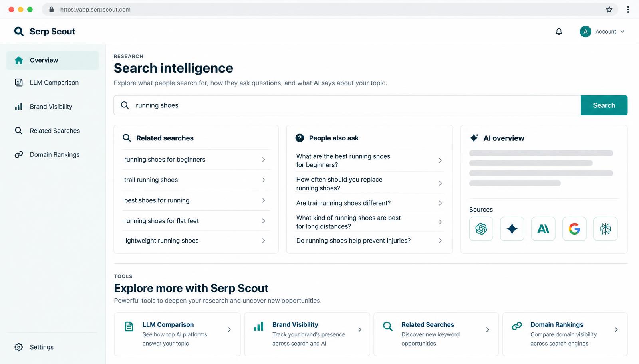Select "running shoes for flat feet" result
Image resolution: width=639 pixels, height=364 pixels.
point(196,221)
